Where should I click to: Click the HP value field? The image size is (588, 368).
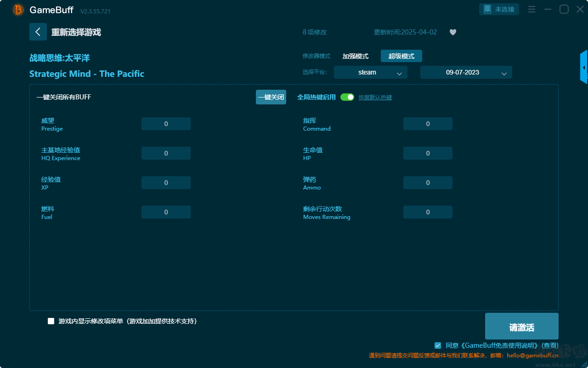[x=428, y=153]
